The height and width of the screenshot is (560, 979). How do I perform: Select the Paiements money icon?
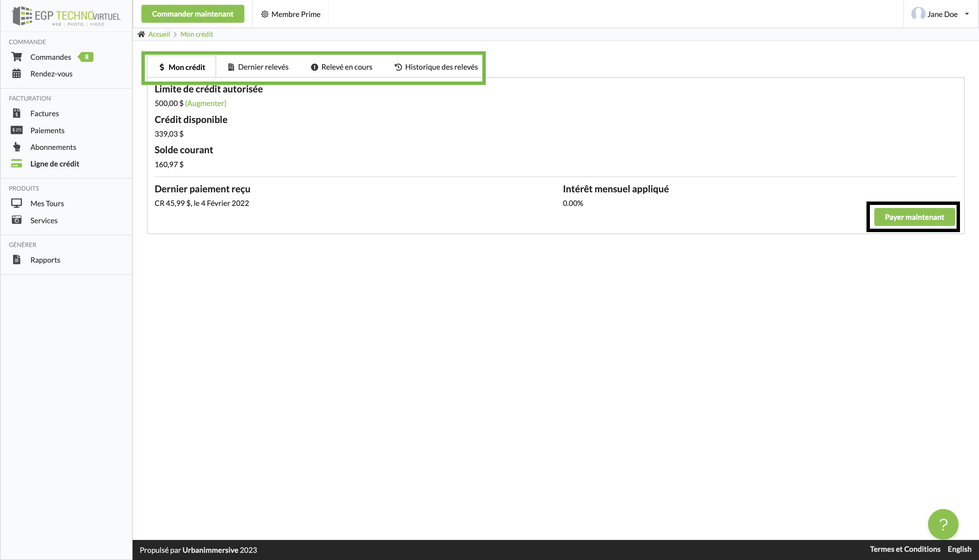(x=17, y=130)
